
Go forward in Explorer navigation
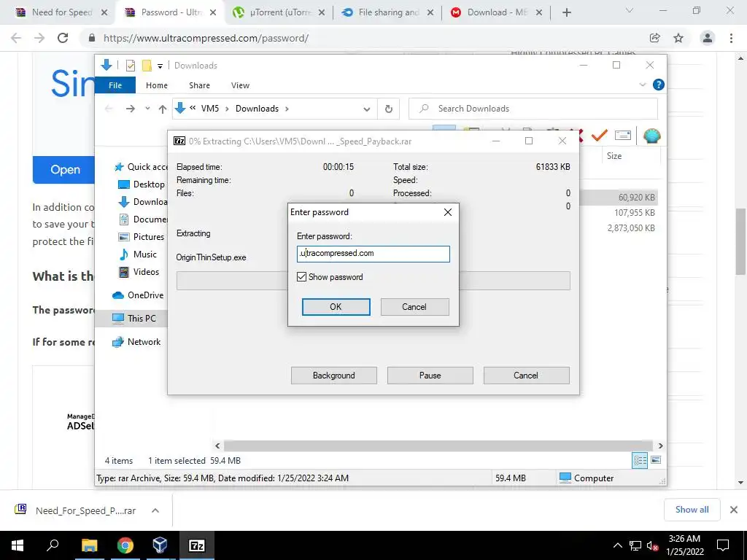point(130,109)
